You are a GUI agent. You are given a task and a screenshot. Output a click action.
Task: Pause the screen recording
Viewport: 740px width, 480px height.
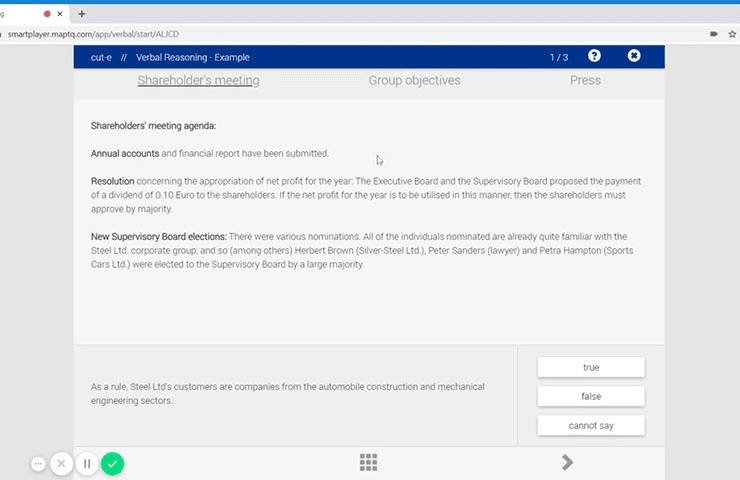coord(87,464)
